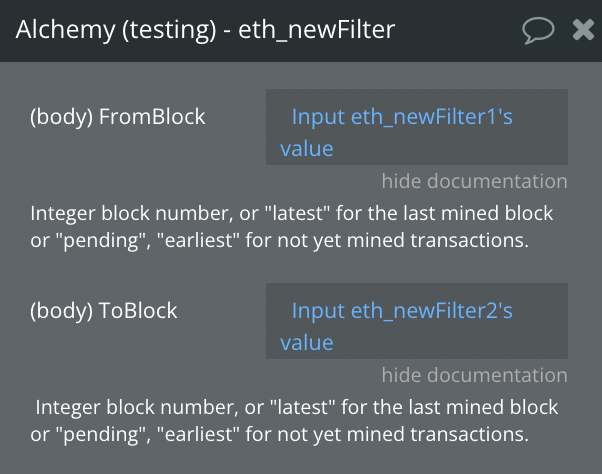The width and height of the screenshot is (602, 474).
Task: Open the comment speech bubble icon
Action: [538, 30]
